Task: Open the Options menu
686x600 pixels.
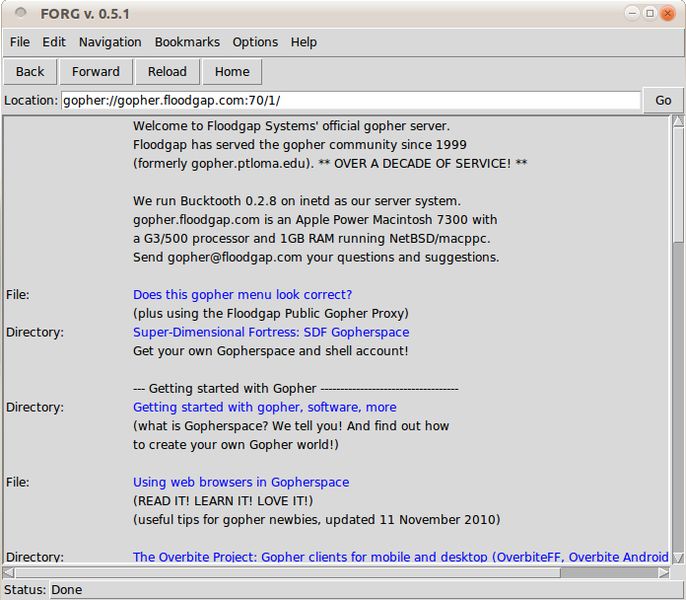Action: coord(255,42)
